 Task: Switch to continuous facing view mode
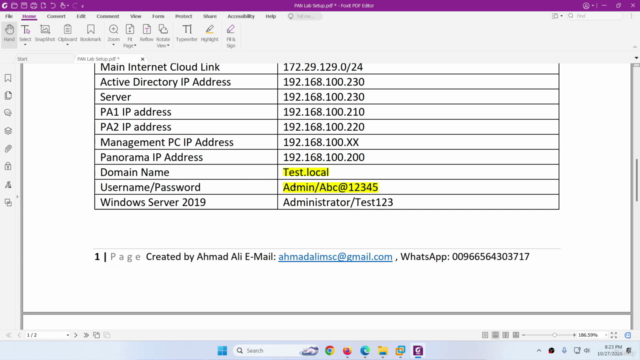click(x=516, y=335)
